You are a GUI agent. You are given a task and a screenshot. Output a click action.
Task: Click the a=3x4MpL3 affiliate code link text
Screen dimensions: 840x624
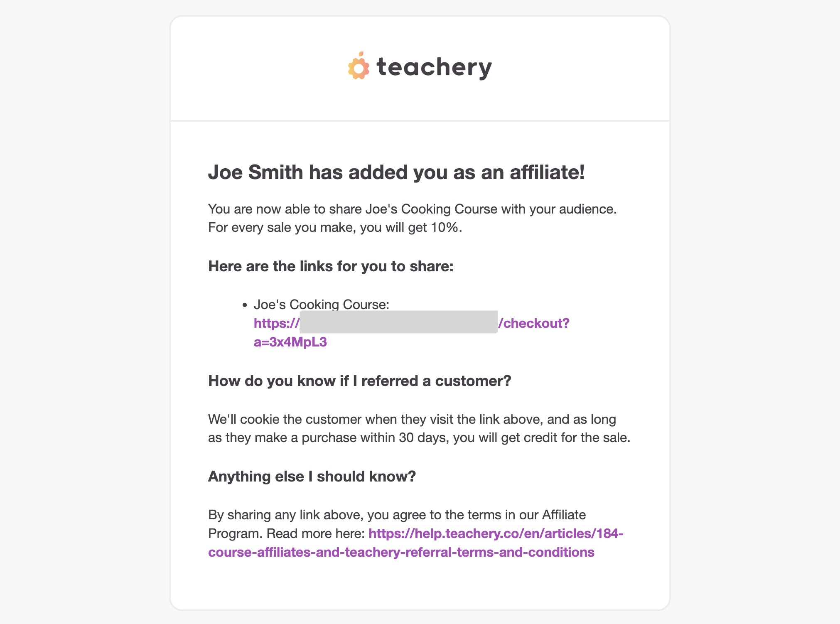pyautogui.click(x=290, y=342)
